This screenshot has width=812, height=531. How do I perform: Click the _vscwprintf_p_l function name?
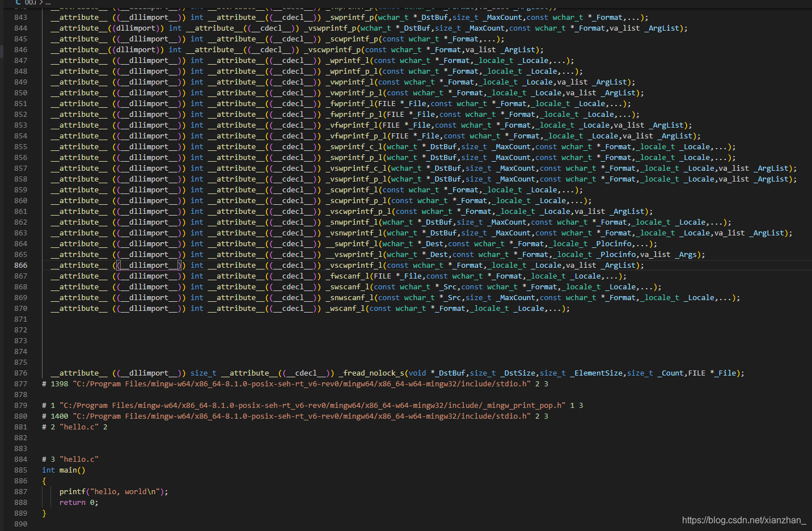(x=358, y=212)
